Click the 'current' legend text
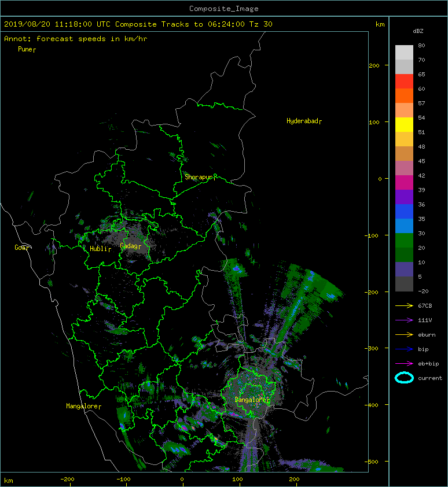 [x=430, y=378]
